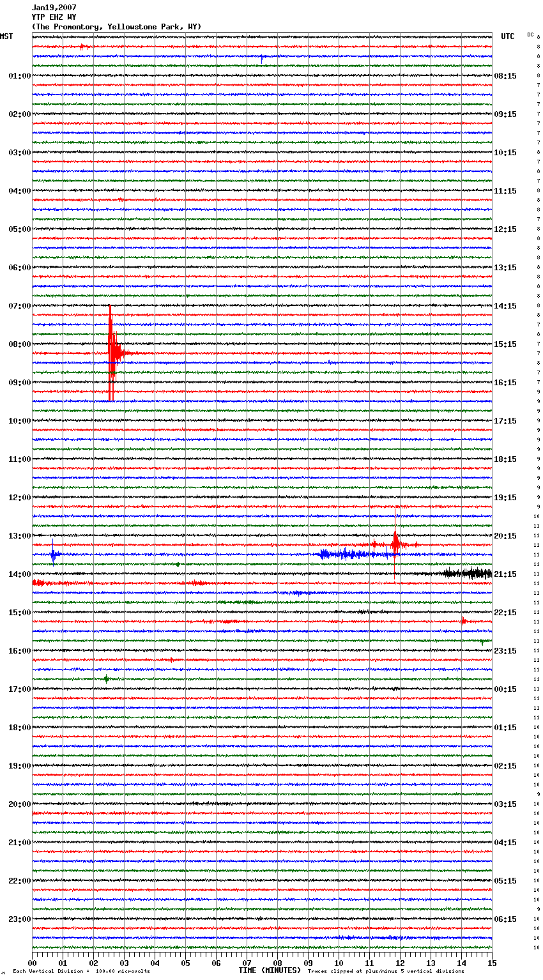Select the station code YTP EHZ WY
The height and width of the screenshot is (980, 543).
pos(54,17)
